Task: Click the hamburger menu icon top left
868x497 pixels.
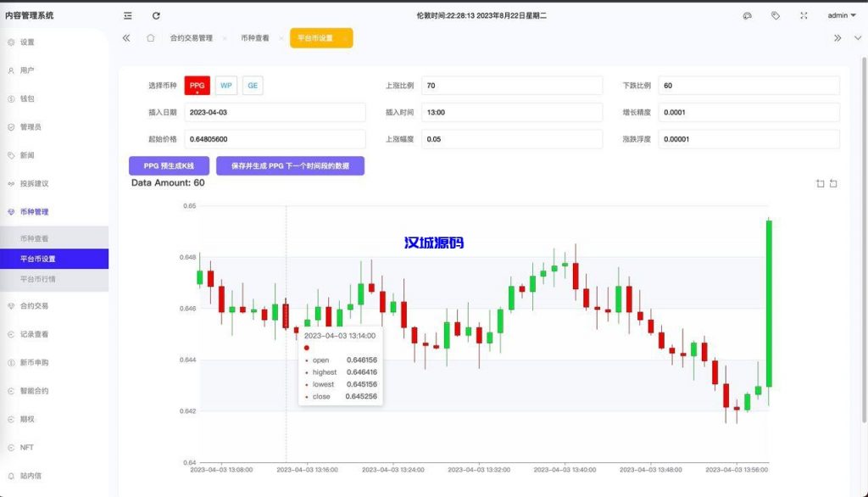Action: point(128,14)
